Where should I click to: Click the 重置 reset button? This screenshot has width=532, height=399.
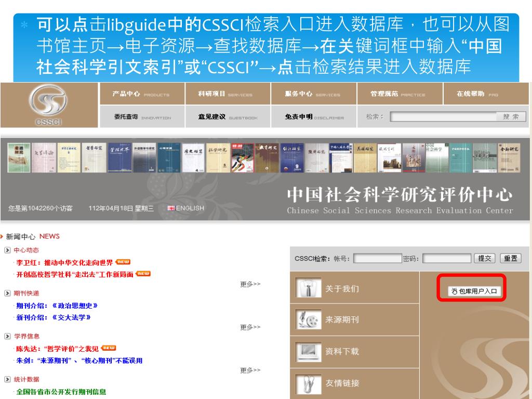tap(511, 259)
